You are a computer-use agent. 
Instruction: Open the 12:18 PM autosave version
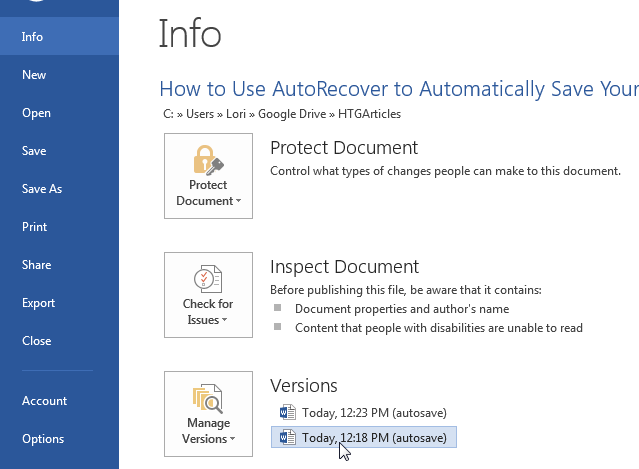pyautogui.click(x=374, y=437)
